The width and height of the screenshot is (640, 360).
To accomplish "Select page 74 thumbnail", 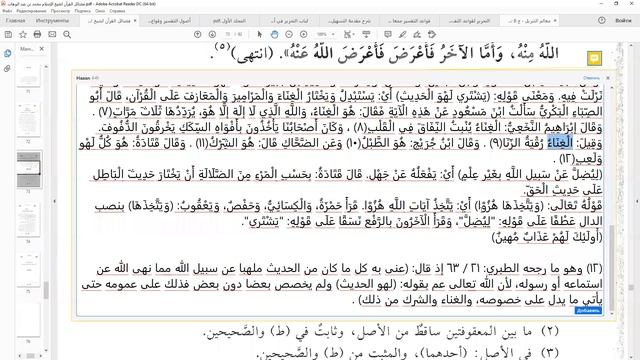I will [28, 220].
